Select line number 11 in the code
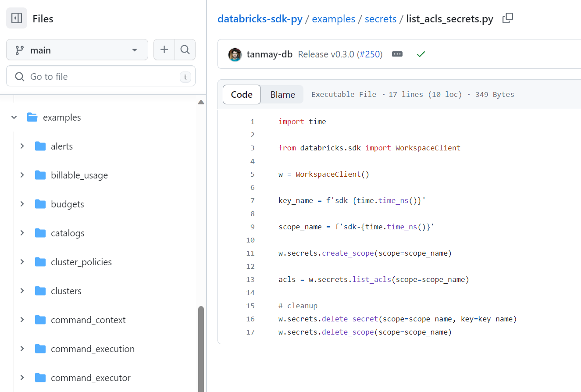This screenshot has width=581, height=392. (x=250, y=253)
